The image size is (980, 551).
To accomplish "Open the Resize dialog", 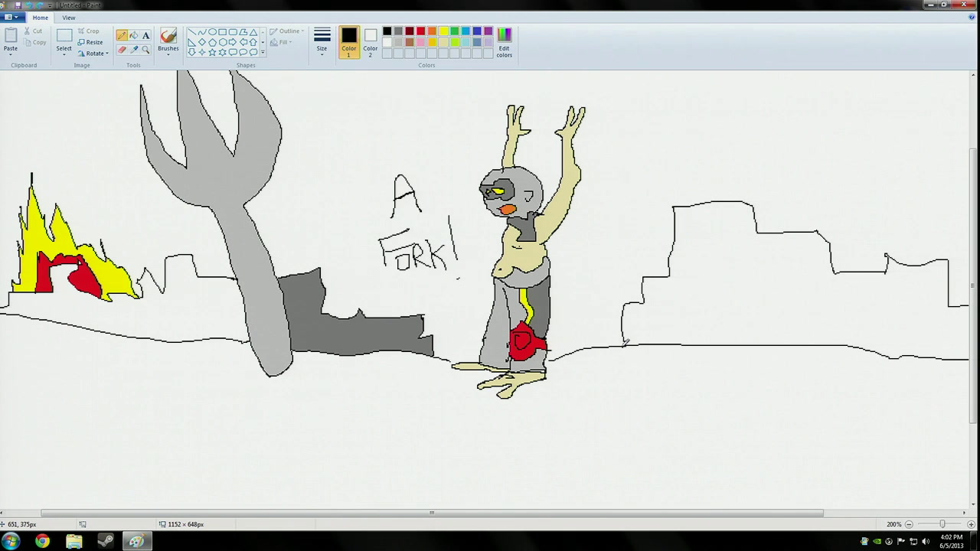I will click(x=90, y=42).
